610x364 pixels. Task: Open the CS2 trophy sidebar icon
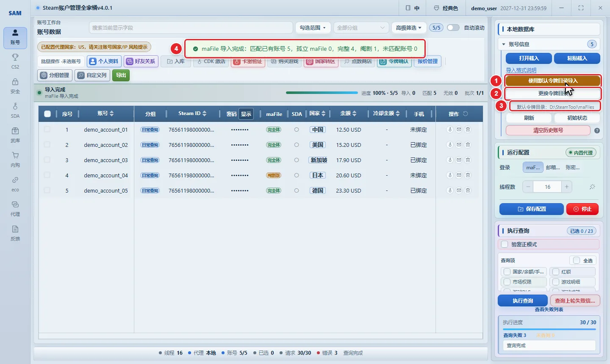pyautogui.click(x=15, y=61)
